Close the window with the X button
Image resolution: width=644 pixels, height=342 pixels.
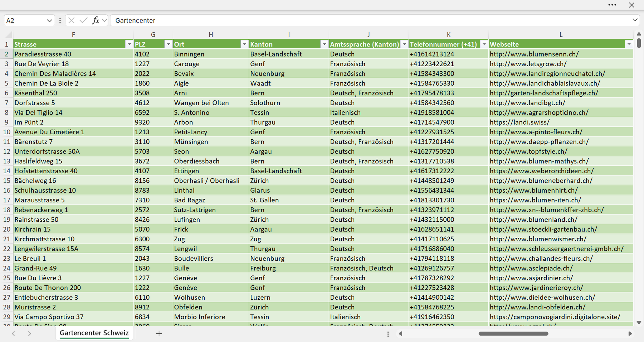point(631,5)
